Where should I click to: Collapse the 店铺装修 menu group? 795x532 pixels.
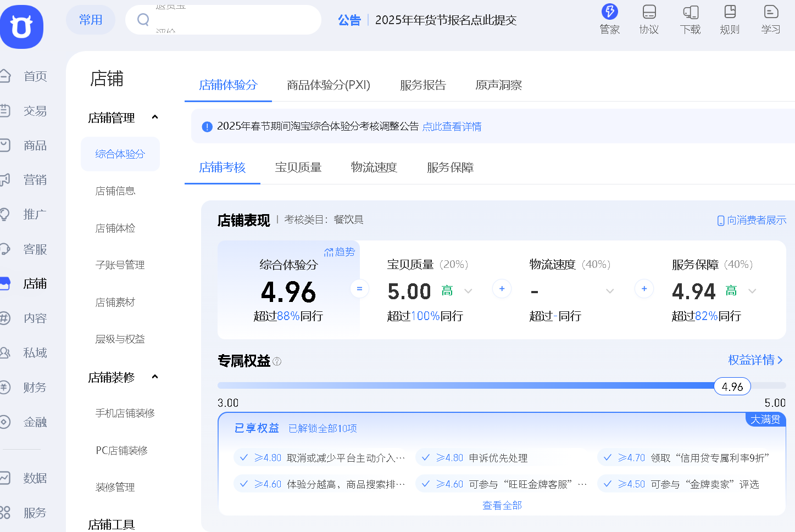[x=155, y=377]
